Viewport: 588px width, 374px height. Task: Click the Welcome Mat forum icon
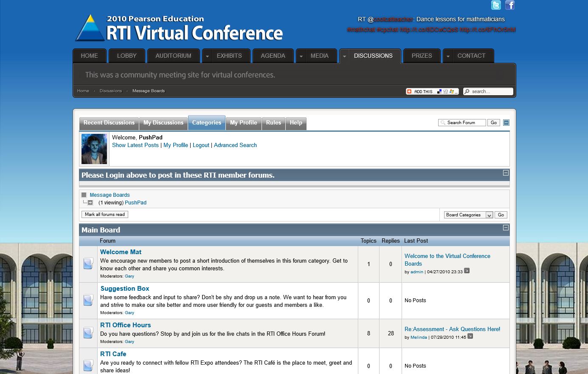tap(88, 264)
